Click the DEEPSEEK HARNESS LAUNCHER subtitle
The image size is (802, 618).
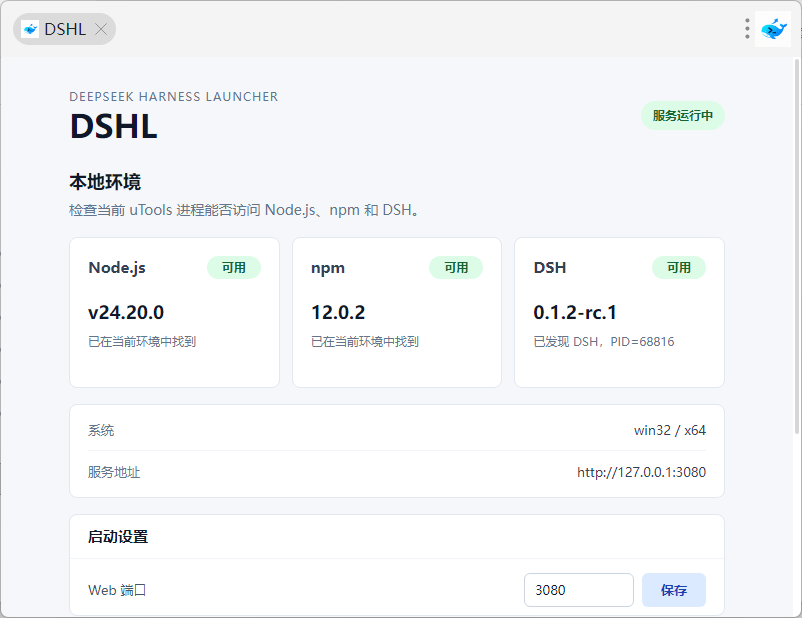point(173,97)
